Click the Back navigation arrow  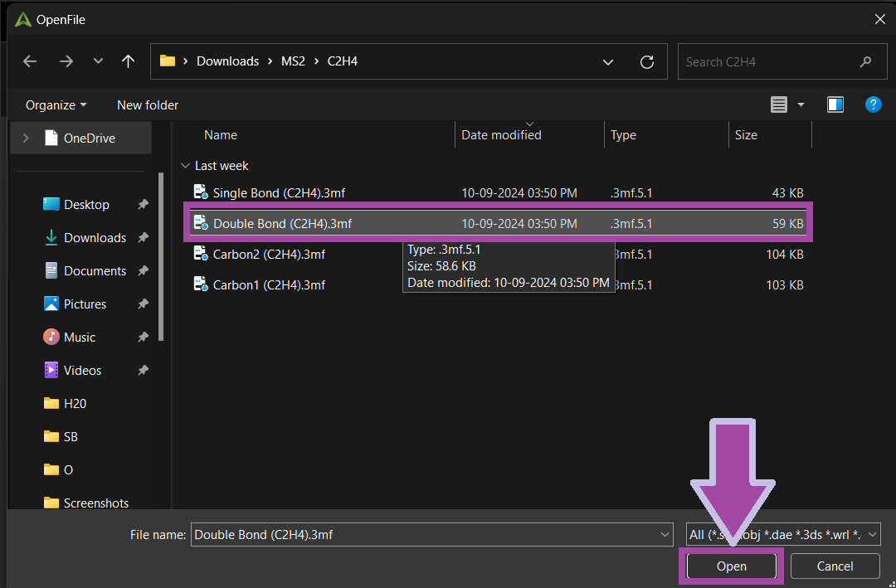30,61
